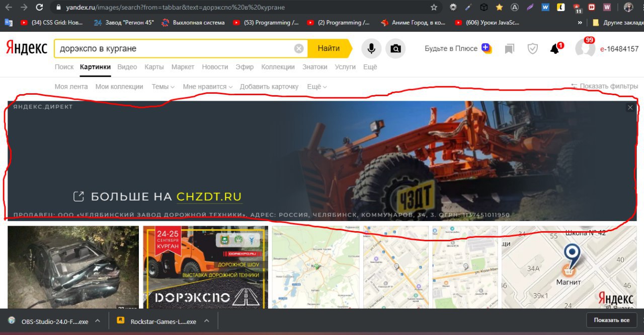Screen dimensions: 644x335
Task: Click the browser forward arrow
Action: (x=24, y=8)
